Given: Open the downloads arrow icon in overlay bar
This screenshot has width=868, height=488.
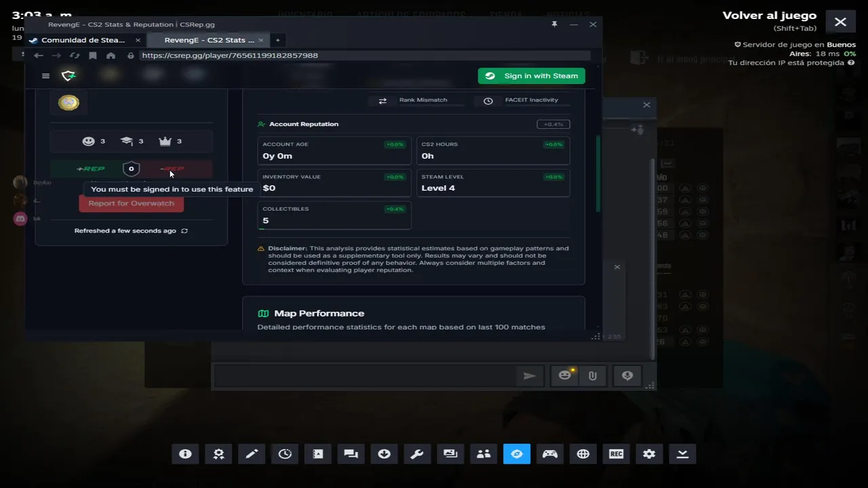Looking at the screenshot, I should (384, 454).
